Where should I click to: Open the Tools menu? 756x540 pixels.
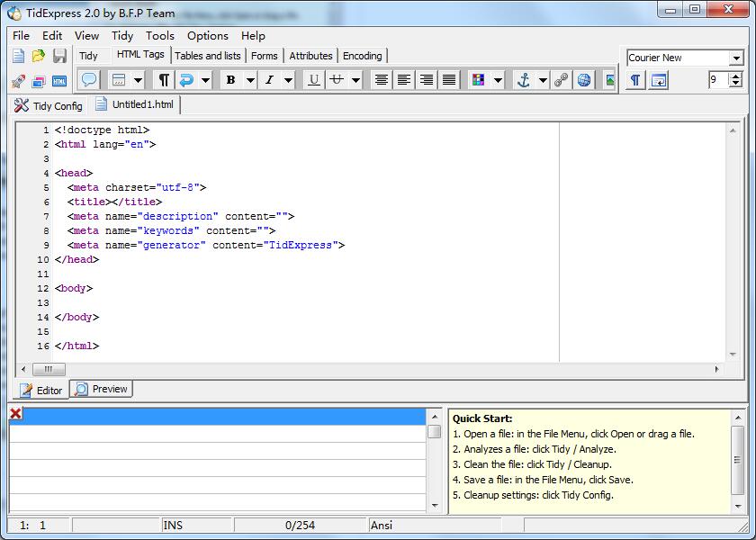tap(159, 36)
